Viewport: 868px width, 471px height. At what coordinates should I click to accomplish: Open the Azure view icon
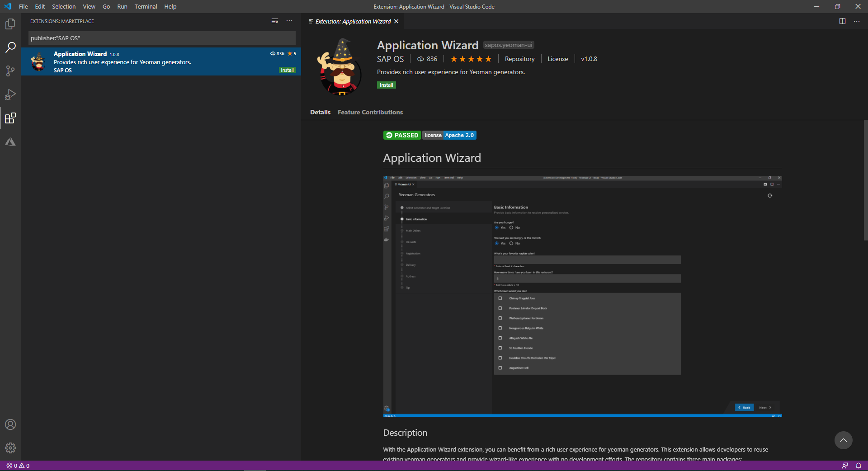10,142
